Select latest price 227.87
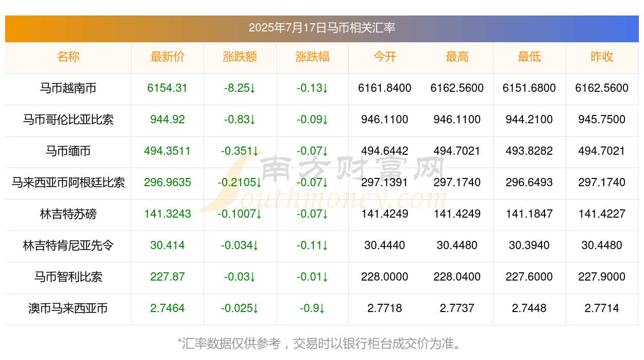Screen dimensions: 644x360 [x=167, y=277]
